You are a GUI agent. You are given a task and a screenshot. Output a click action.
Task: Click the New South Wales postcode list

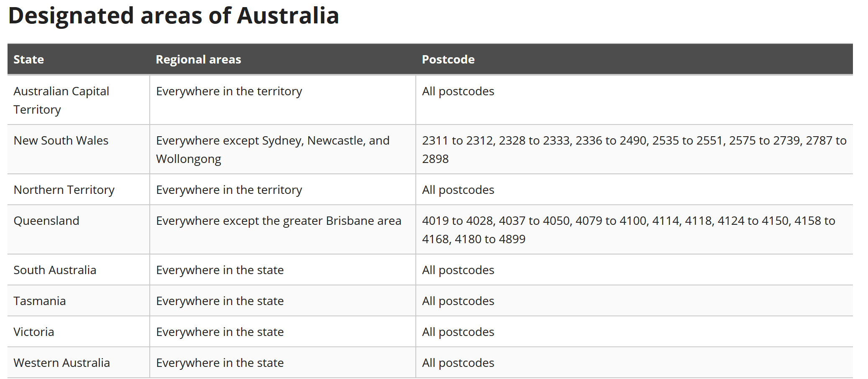pos(634,150)
